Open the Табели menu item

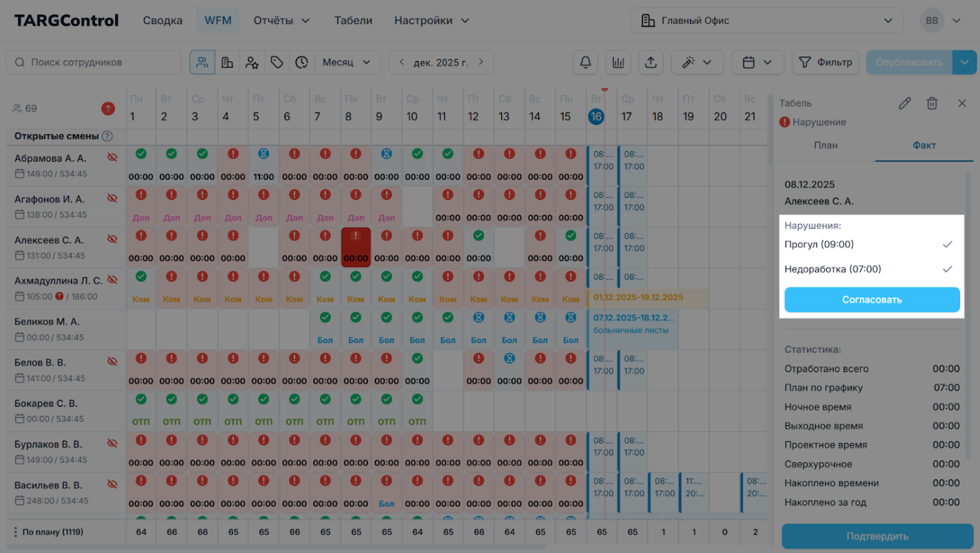[353, 21]
